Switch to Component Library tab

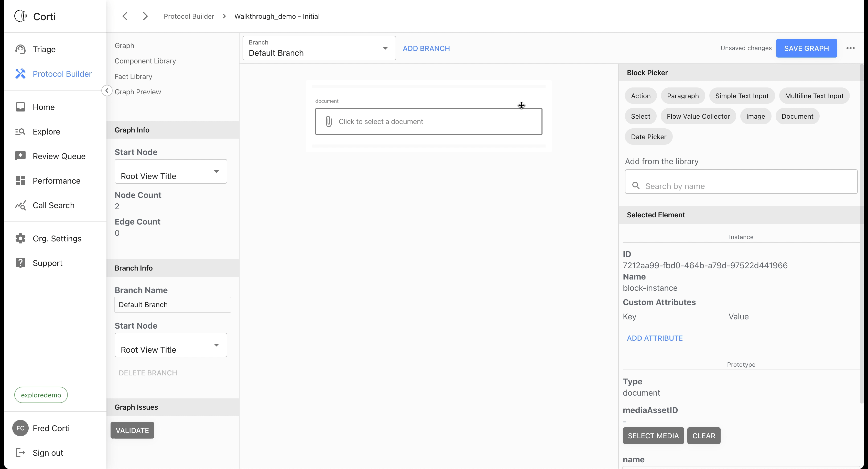145,61
